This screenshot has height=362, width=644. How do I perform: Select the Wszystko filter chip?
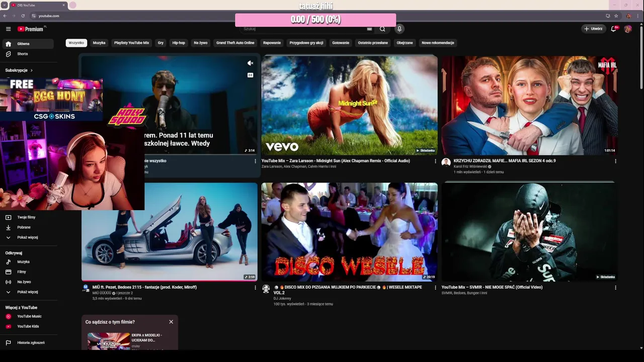[76, 43]
